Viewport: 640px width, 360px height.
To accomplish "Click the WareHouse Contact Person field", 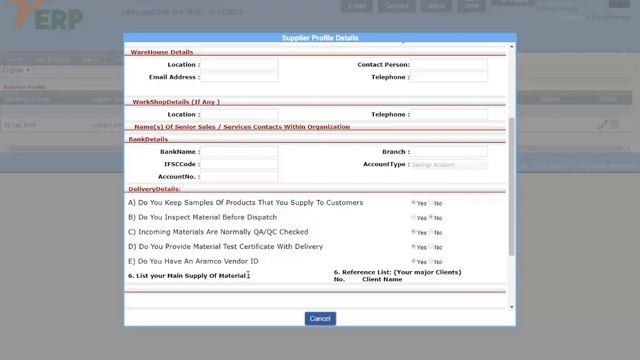I will pos(449,64).
